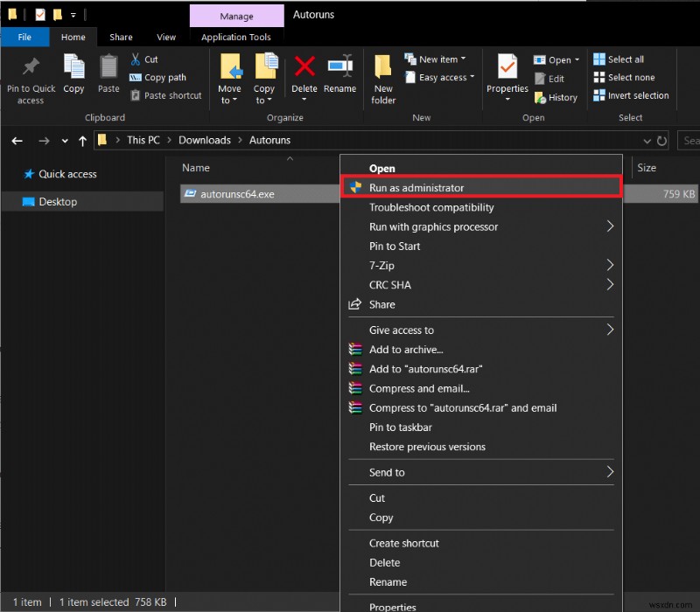700x612 pixels.
Task: Click Select all in the ribbon
Action: [x=619, y=59]
